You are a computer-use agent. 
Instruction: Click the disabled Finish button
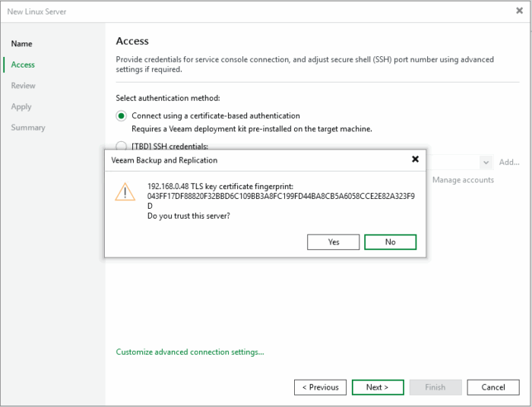pos(435,387)
